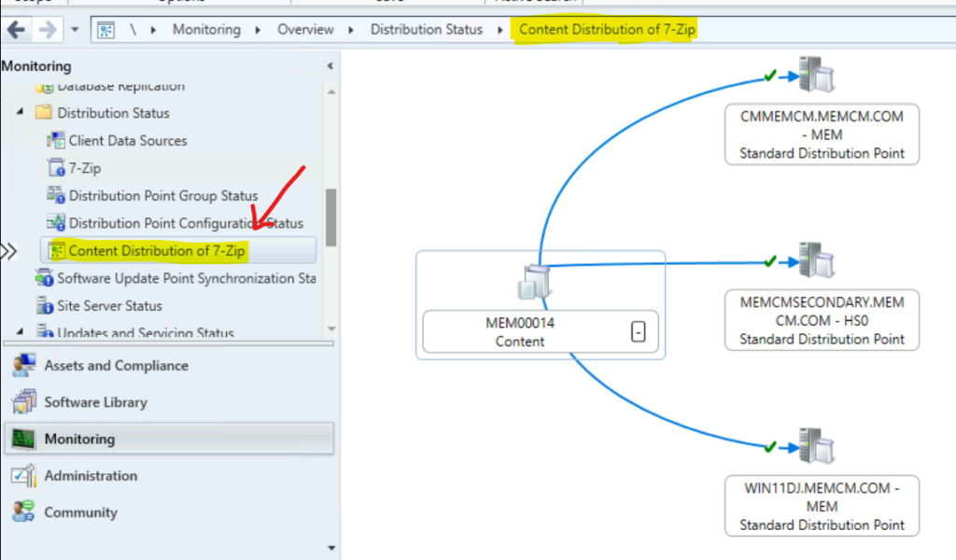Switch to Assets and Compliance workspace
The image size is (956, 560).
(x=169, y=366)
